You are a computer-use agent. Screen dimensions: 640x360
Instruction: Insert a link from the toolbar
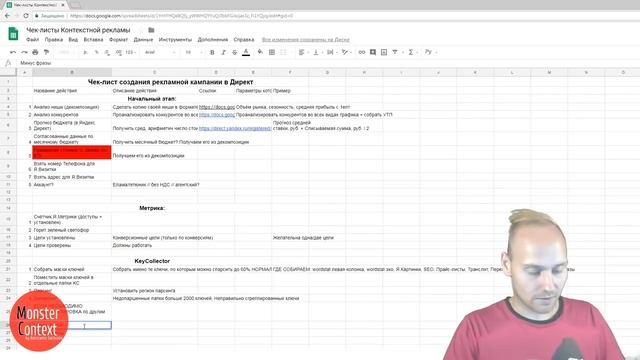[x=362, y=52]
